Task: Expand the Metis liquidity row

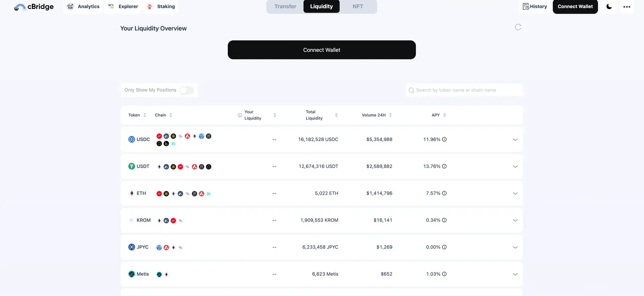Action: click(x=515, y=274)
